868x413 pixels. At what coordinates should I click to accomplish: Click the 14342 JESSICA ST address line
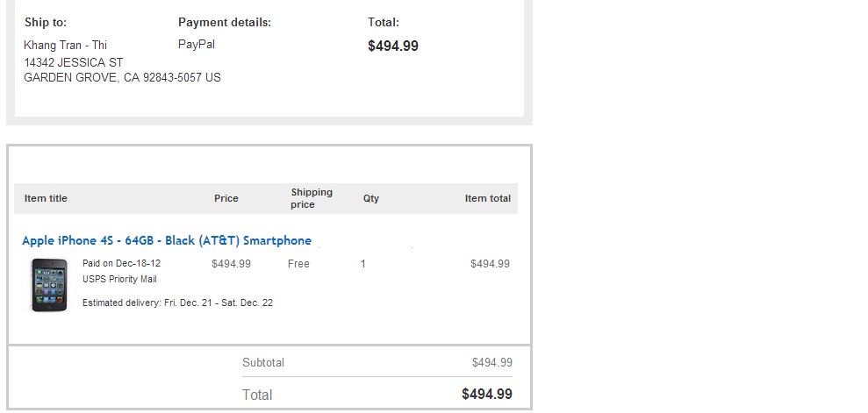click(x=74, y=62)
